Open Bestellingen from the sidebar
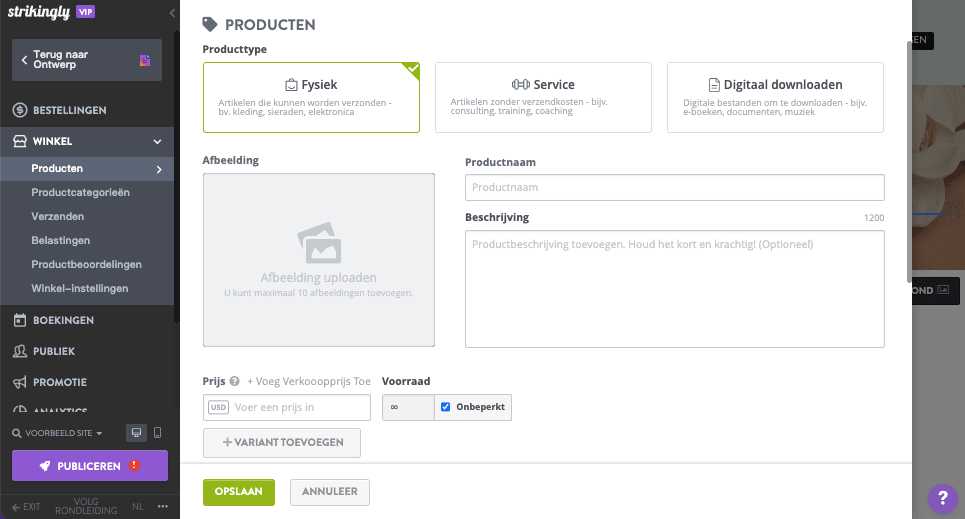Image resolution: width=965 pixels, height=519 pixels. point(70,110)
